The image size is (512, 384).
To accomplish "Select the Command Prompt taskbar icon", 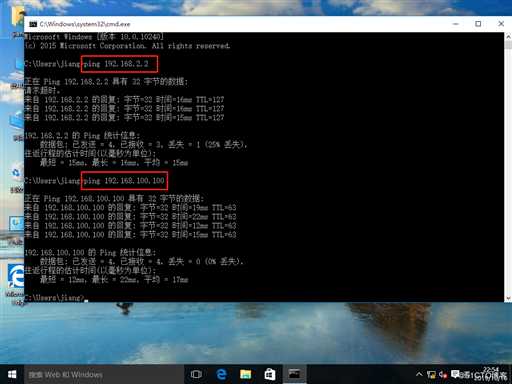I will click(x=294, y=374).
